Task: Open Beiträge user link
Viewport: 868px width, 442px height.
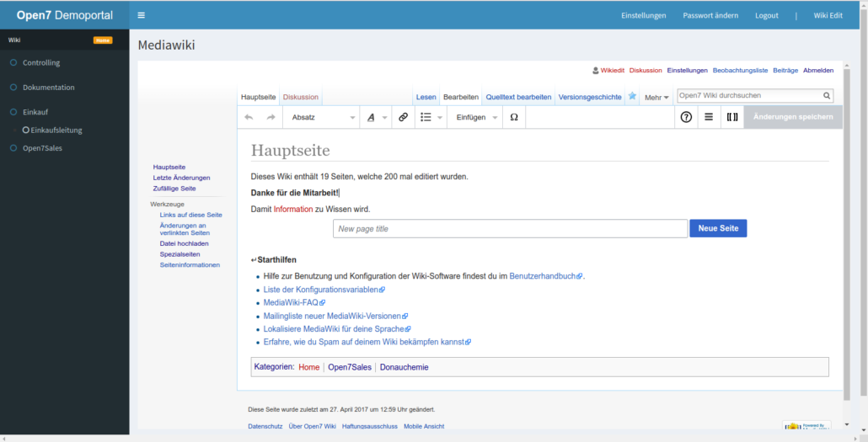Action: point(785,70)
